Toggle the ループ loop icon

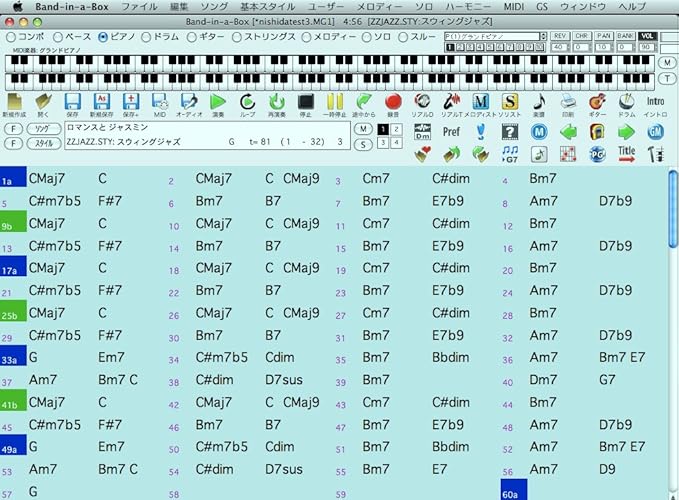(247, 105)
